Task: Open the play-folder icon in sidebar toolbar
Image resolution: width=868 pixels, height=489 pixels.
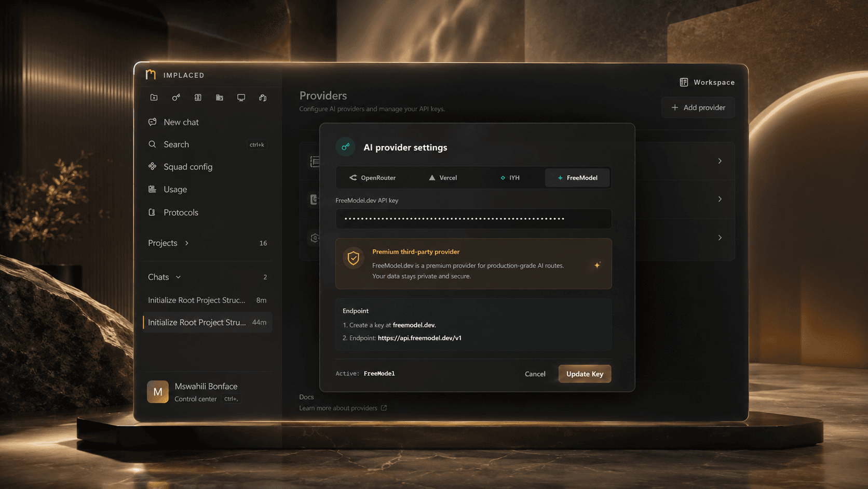Action: click(x=154, y=98)
